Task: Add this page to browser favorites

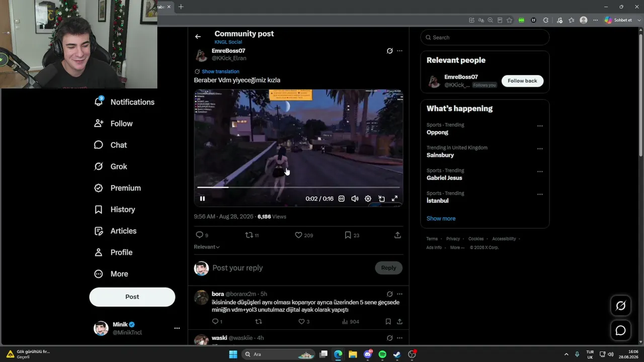Action: [x=509, y=20]
